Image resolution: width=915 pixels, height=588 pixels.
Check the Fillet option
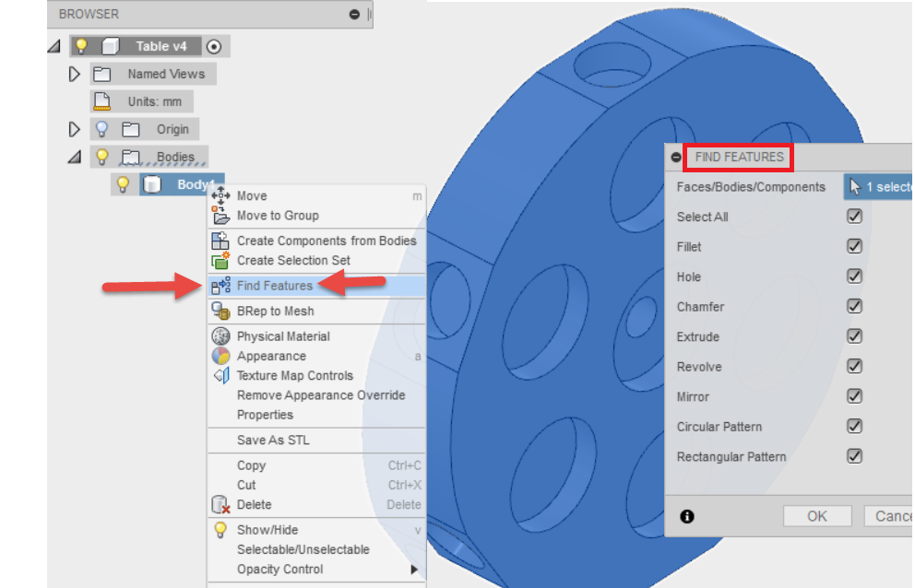click(x=854, y=246)
